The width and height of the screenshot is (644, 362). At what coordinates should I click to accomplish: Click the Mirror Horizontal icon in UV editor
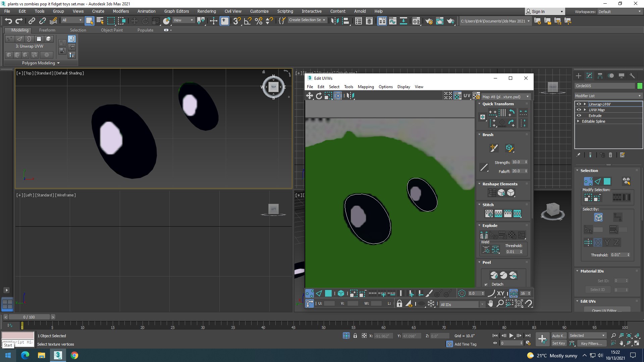(351, 96)
